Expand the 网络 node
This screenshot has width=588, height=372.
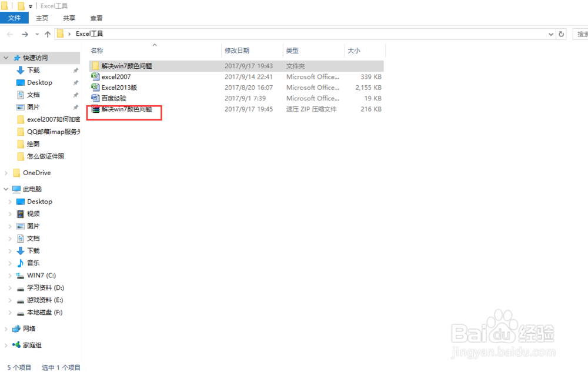[6, 329]
